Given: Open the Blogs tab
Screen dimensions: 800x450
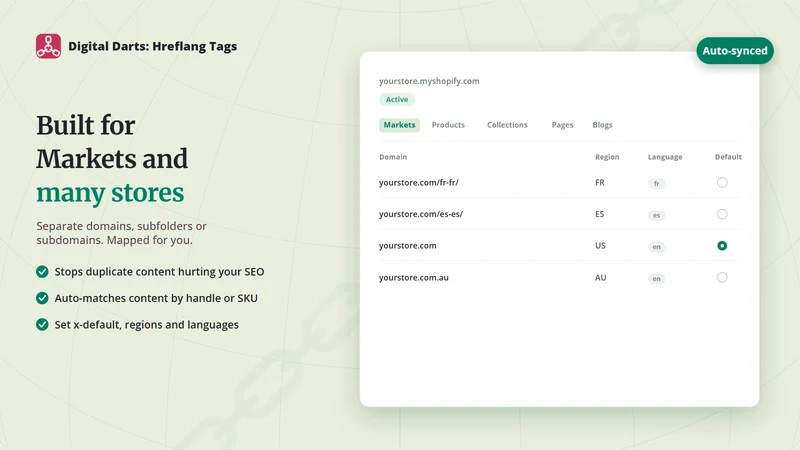Looking at the screenshot, I should [x=602, y=125].
